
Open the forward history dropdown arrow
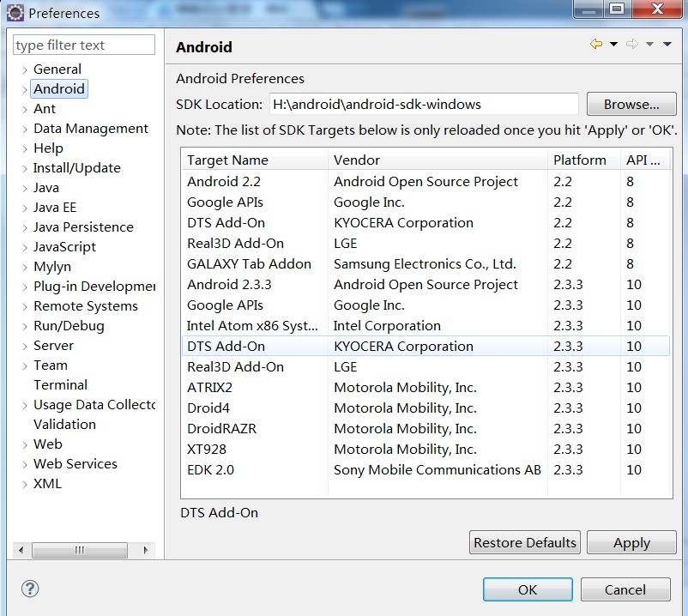pos(650,44)
